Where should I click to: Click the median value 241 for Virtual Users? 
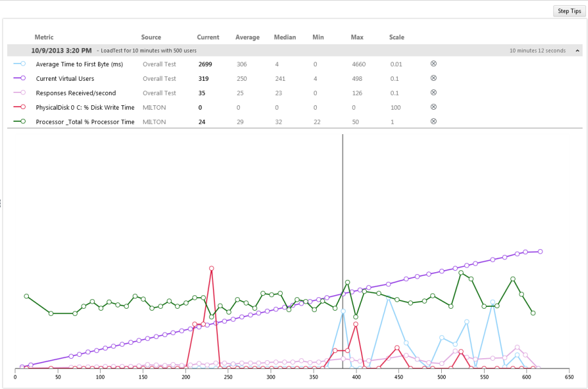point(280,78)
